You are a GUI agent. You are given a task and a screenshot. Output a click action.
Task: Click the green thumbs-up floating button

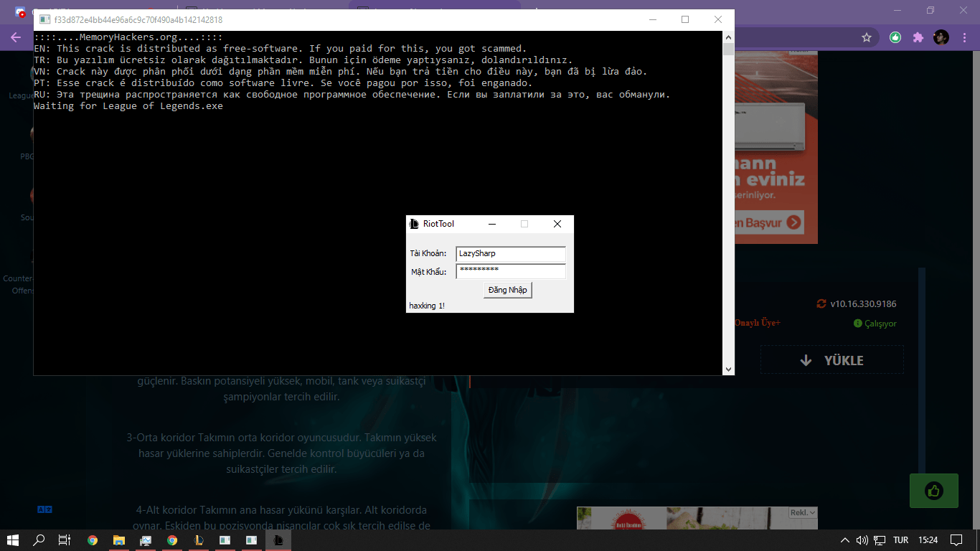click(933, 491)
